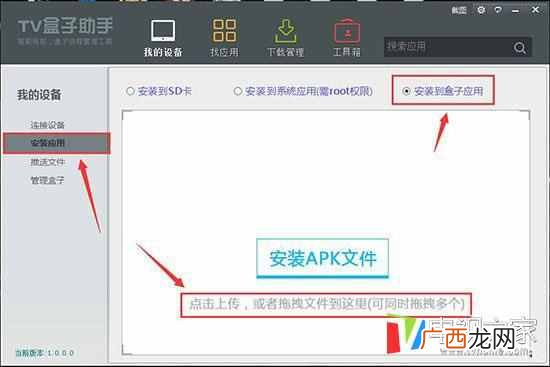Open the 我的设备 monitor icon tab
The width and height of the screenshot is (550, 367).
tap(163, 38)
